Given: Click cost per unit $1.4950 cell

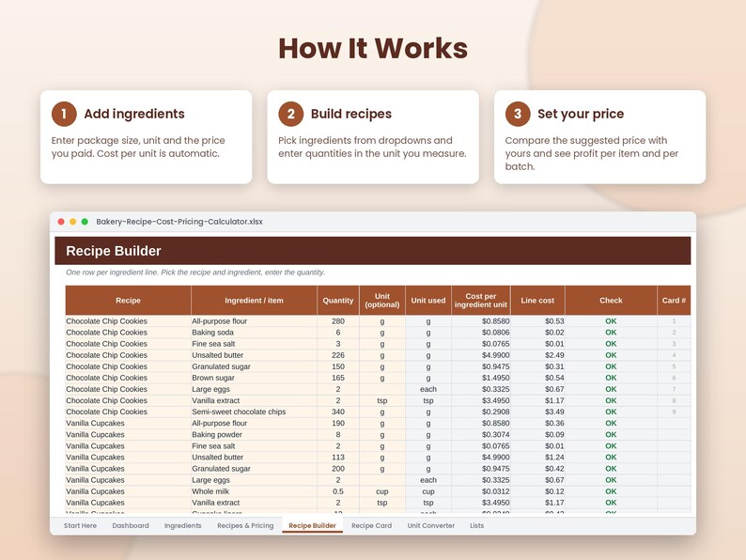Looking at the screenshot, I should pyautogui.click(x=480, y=378).
